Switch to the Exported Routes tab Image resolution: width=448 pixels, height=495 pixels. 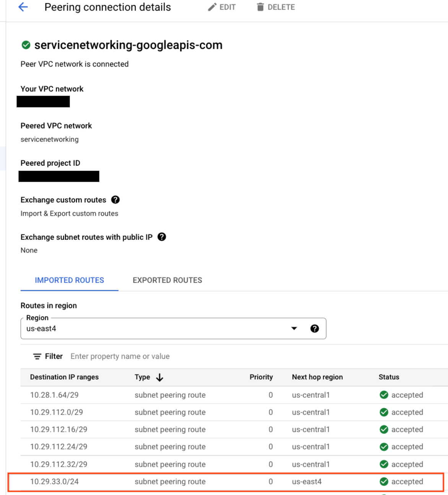167,280
